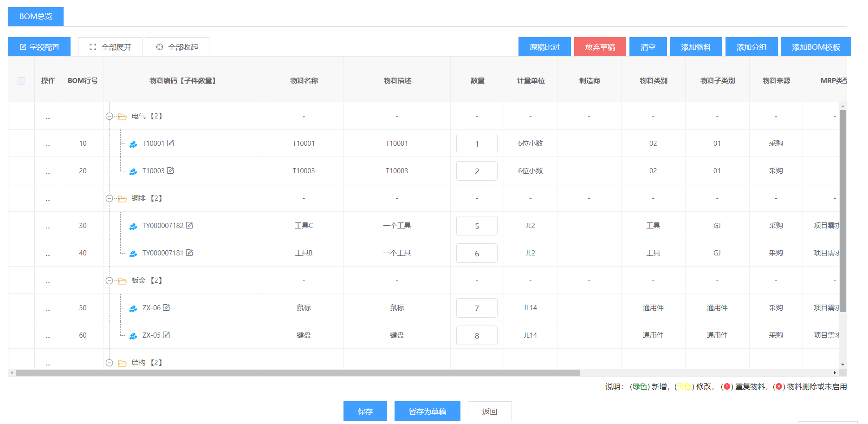Click the edit icon next to T10001
This screenshot has height=424, width=868.
(x=170, y=143)
